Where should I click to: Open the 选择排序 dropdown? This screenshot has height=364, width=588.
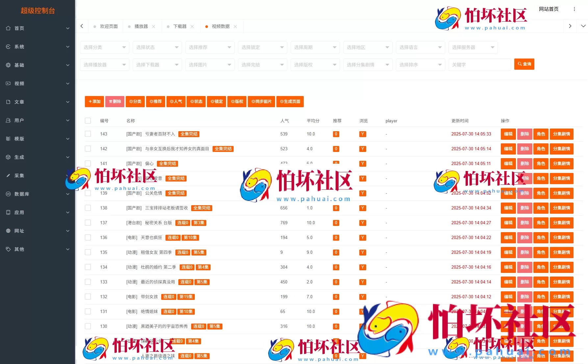click(x=420, y=64)
